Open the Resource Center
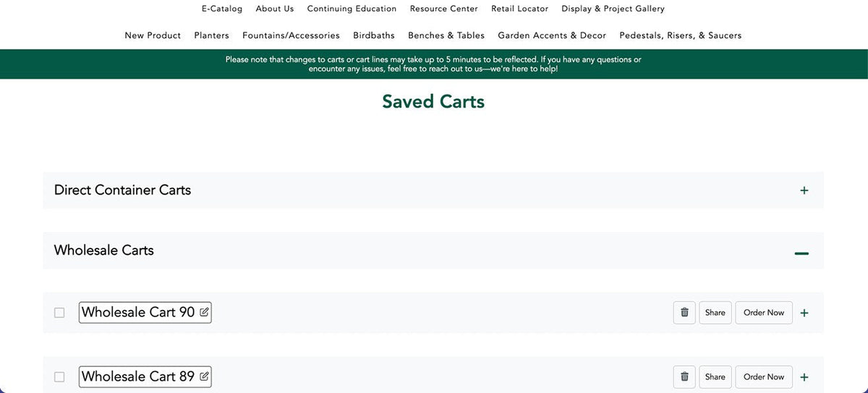The width and height of the screenshot is (868, 393). (443, 9)
